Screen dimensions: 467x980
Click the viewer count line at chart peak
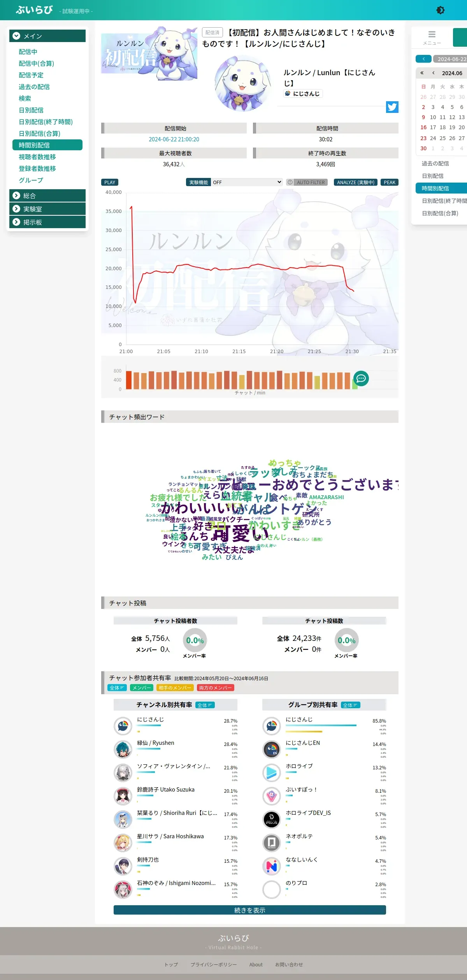[131, 206]
